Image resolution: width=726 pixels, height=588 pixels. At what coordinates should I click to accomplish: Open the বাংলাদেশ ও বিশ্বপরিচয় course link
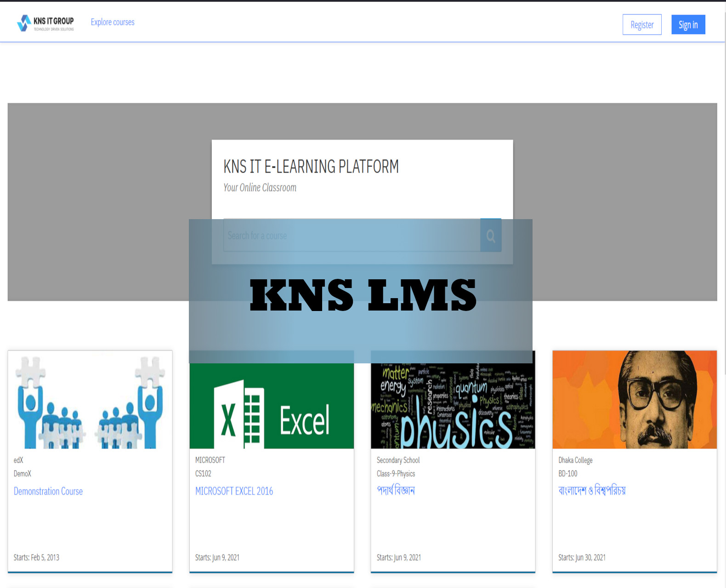click(x=592, y=490)
